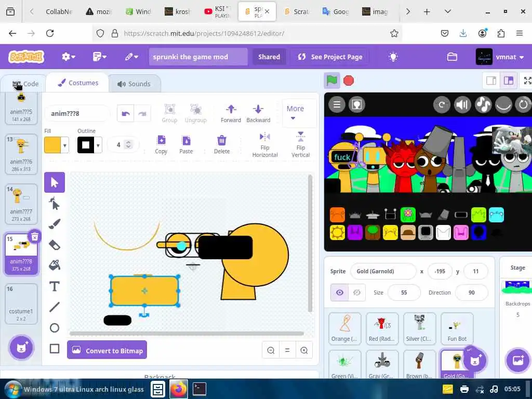Viewport: 532px width, 399px height.
Task: Select the Text tool
Action: [x=54, y=286]
